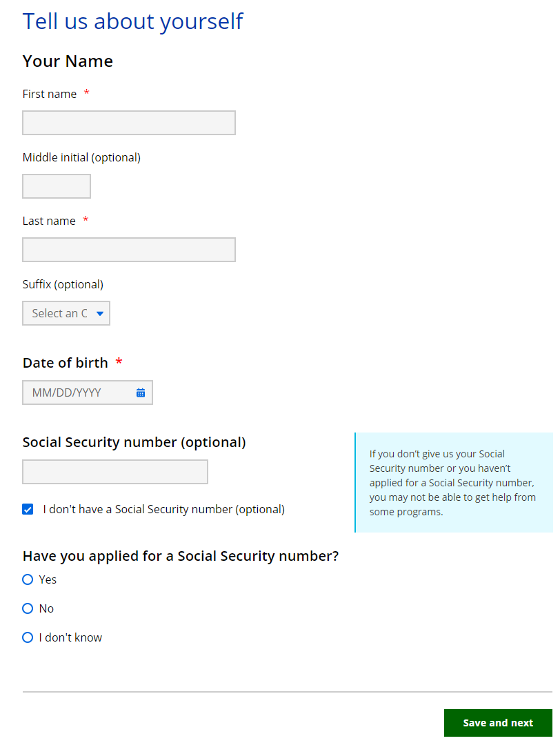Click the "Suffix (optional)" label

pyautogui.click(x=63, y=284)
